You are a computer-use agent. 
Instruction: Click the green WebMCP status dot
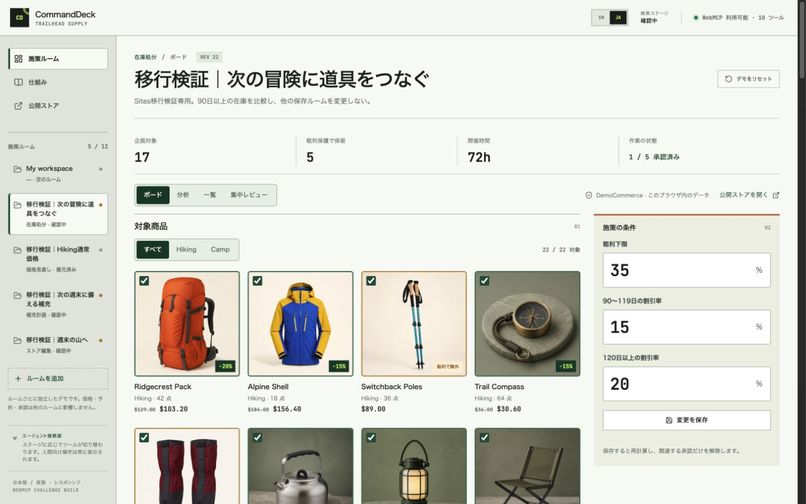[696, 17]
